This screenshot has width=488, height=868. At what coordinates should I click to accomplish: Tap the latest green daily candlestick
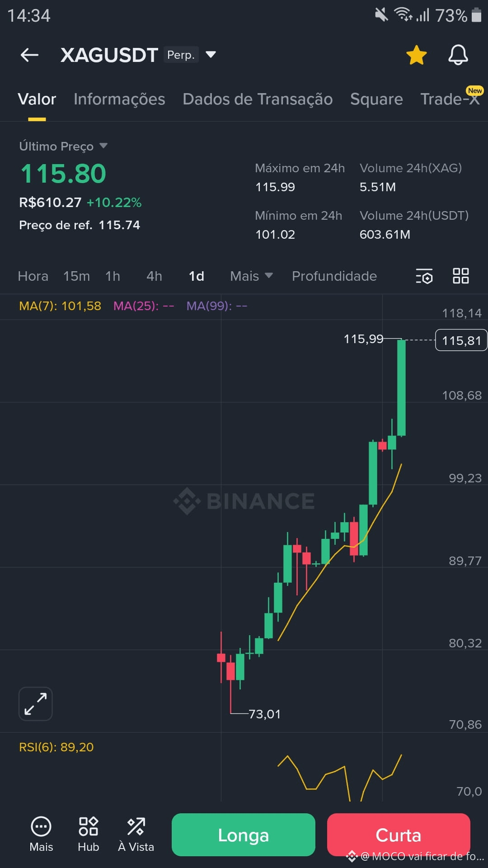401,387
